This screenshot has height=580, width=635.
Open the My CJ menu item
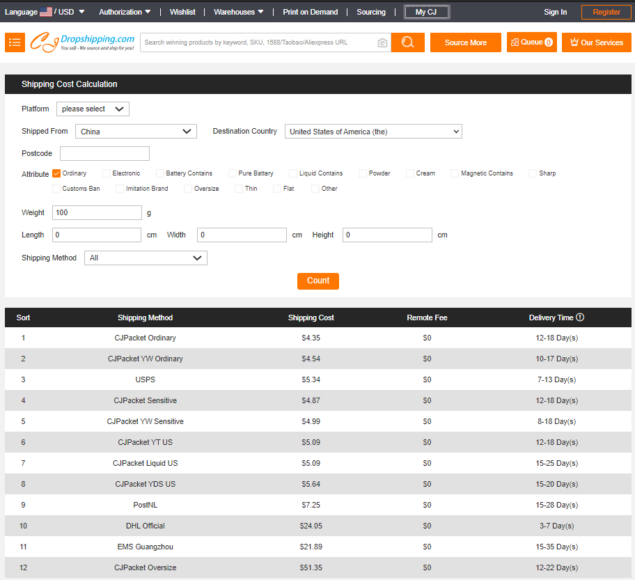click(x=426, y=12)
